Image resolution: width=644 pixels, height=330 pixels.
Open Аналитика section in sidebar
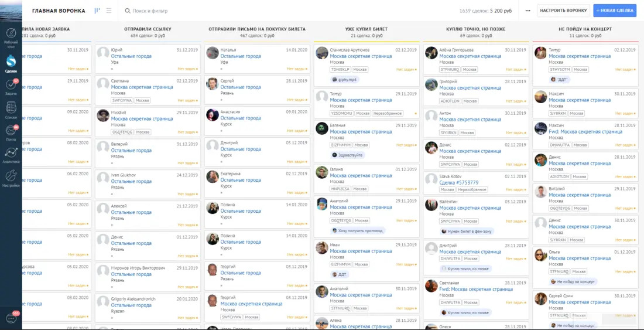click(11, 155)
